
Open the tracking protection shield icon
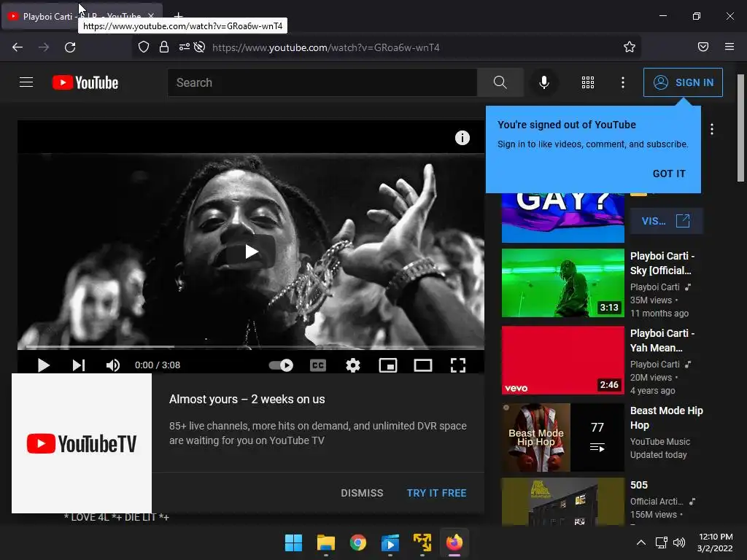[x=144, y=47]
